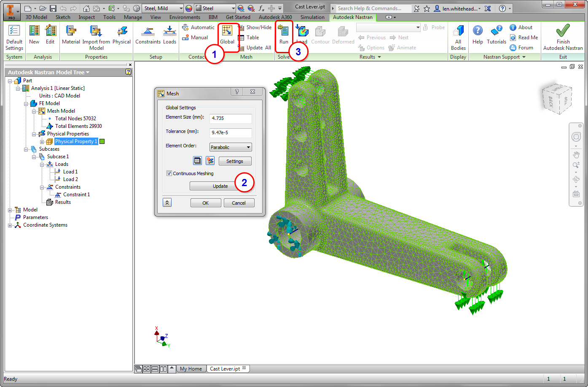Open Default Settings in the System panel
588x387 pixels.
pyautogui.click(x=14, y=38)
